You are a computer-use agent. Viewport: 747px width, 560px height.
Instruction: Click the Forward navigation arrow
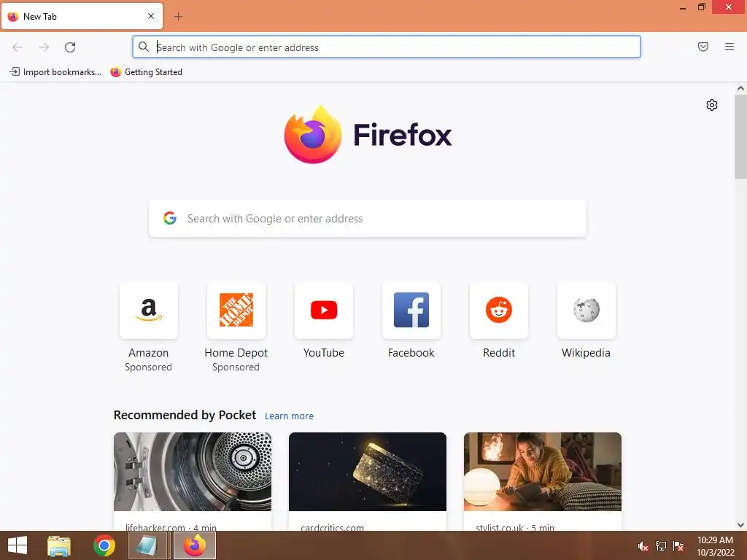pyautogui.click(x=44, y=47)
